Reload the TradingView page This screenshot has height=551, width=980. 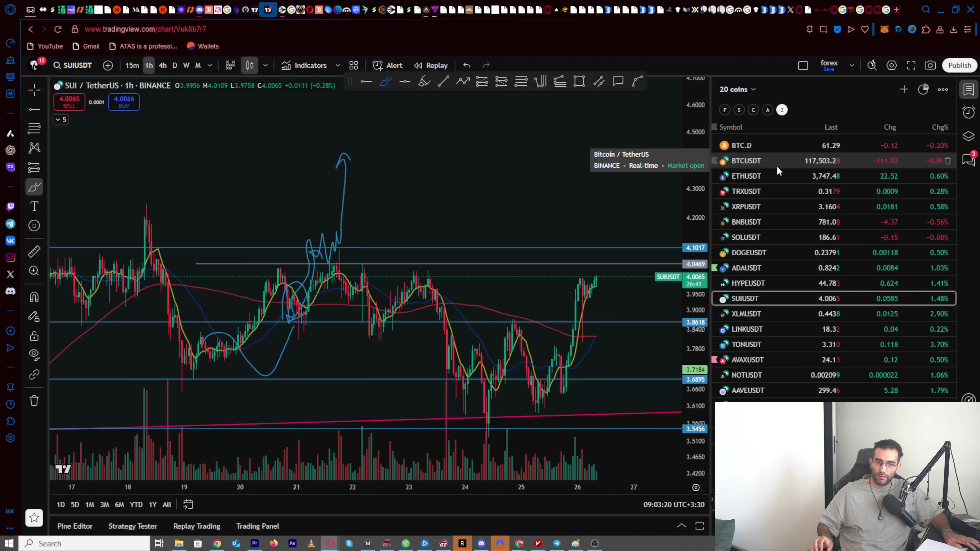pyautogui.click(x=58, y=29)
